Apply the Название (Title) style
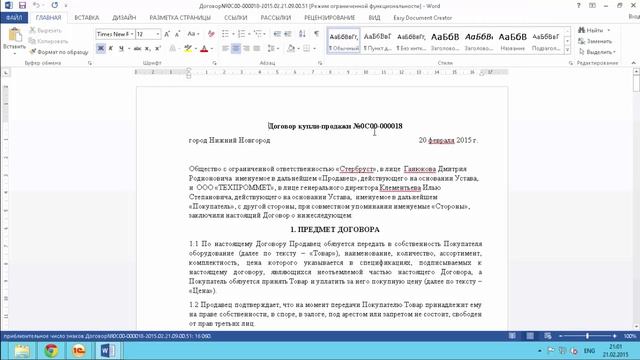The width and height of the screenshot is (640, 360). (x=513, y=41)
